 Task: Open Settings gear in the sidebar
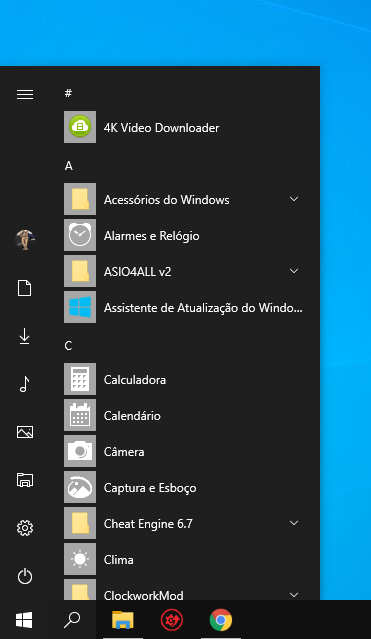coord(25,528)
